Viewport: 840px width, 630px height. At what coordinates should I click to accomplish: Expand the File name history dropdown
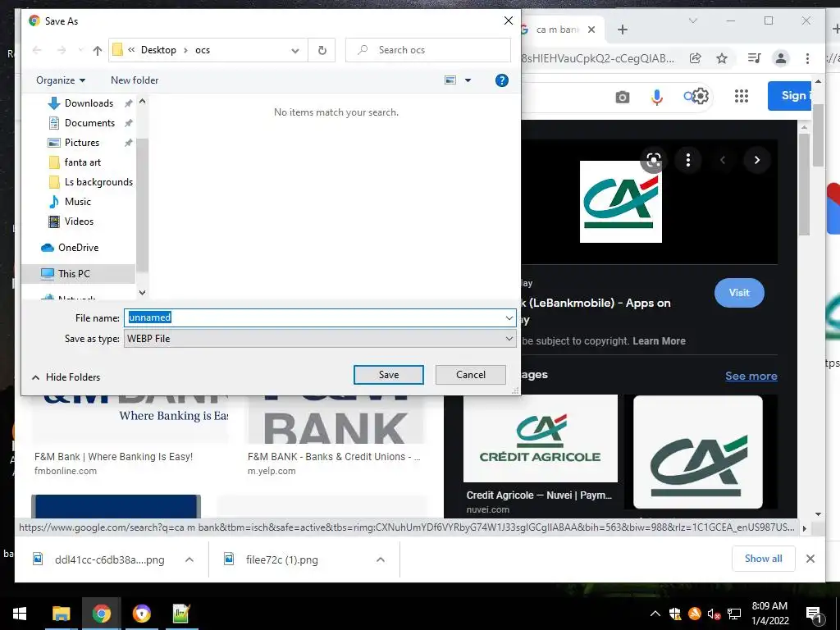[509, 317]
